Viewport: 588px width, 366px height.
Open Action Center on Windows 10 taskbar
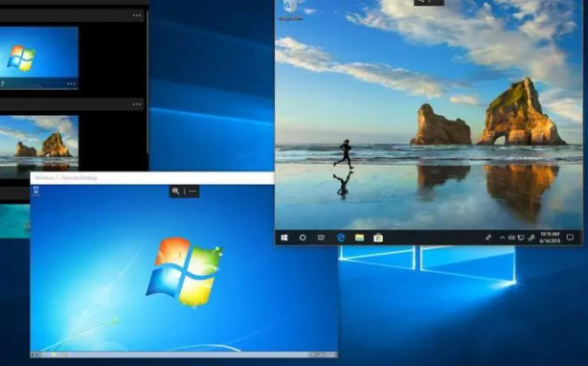point(570,238)
